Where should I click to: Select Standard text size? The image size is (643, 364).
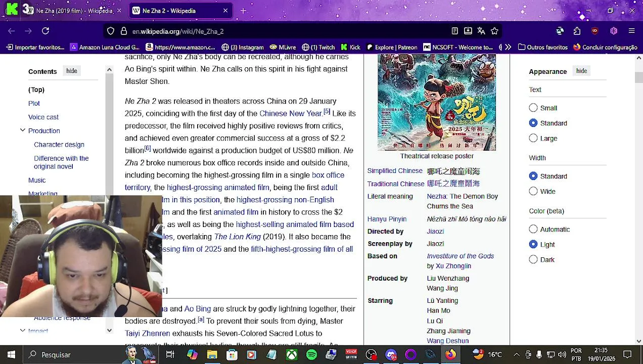click(533, 123)
